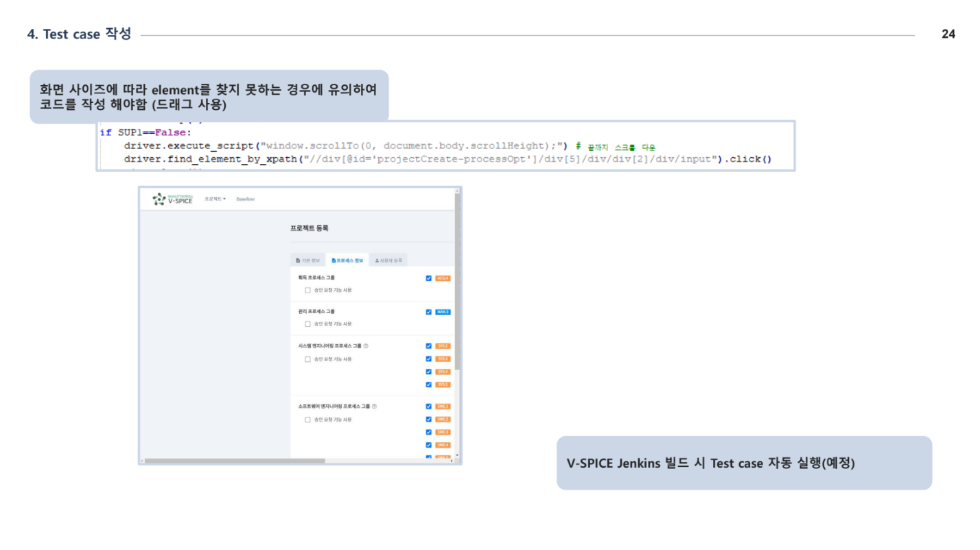The width and height of the screenshot is (980, 550).
Task: Click the person icon on 사용자 등록 tab
Action: tap(376, 260)
